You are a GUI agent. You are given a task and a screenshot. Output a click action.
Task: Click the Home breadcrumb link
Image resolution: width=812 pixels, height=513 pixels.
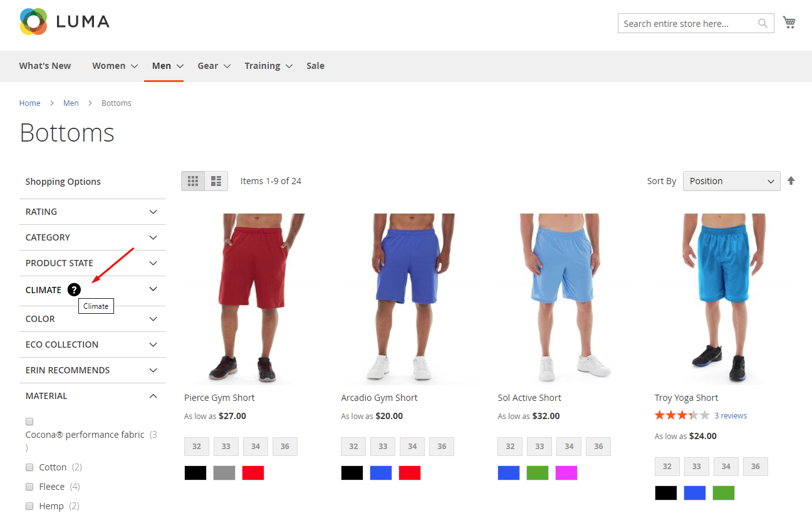(x=29, y=103)
